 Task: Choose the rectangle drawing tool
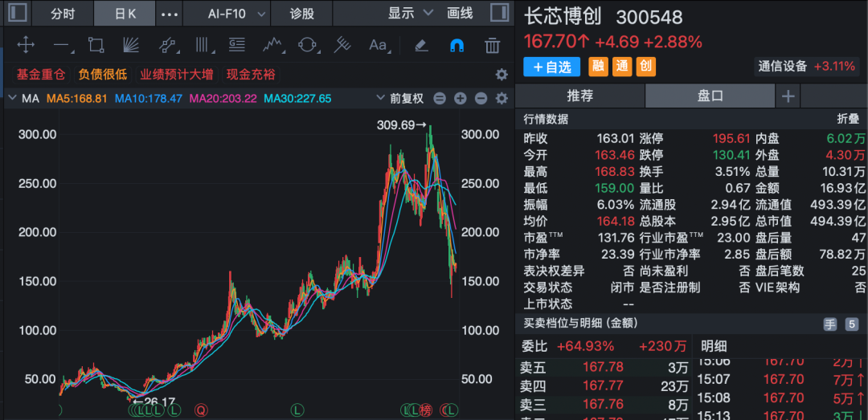point(96,45)
